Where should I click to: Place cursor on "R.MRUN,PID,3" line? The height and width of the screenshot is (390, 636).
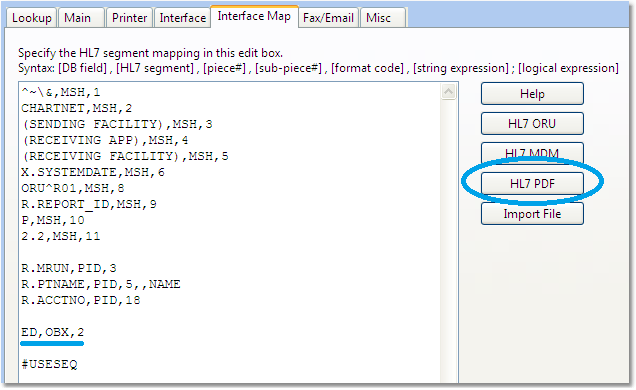pos(69,268)
